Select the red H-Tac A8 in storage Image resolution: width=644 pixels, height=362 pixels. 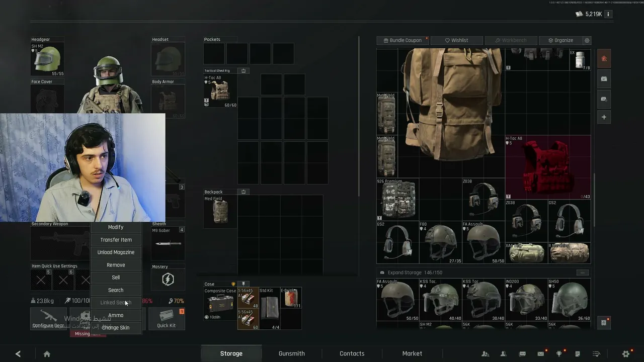[548, 167]
